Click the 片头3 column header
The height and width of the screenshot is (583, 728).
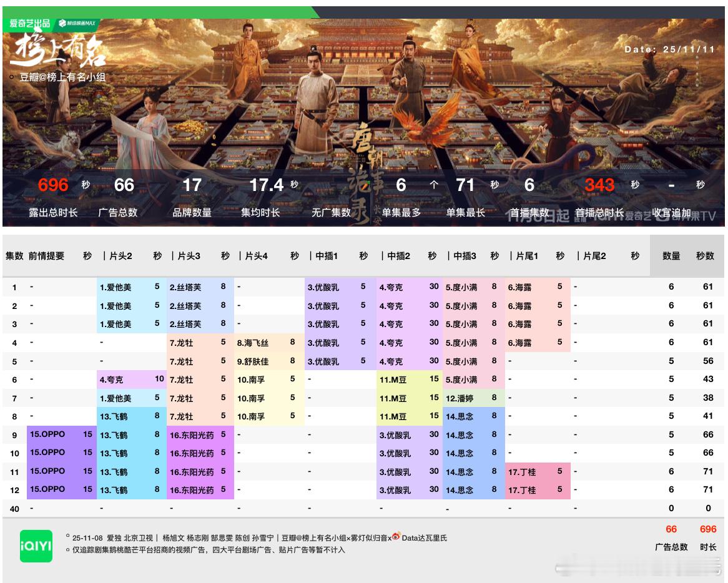189,256
